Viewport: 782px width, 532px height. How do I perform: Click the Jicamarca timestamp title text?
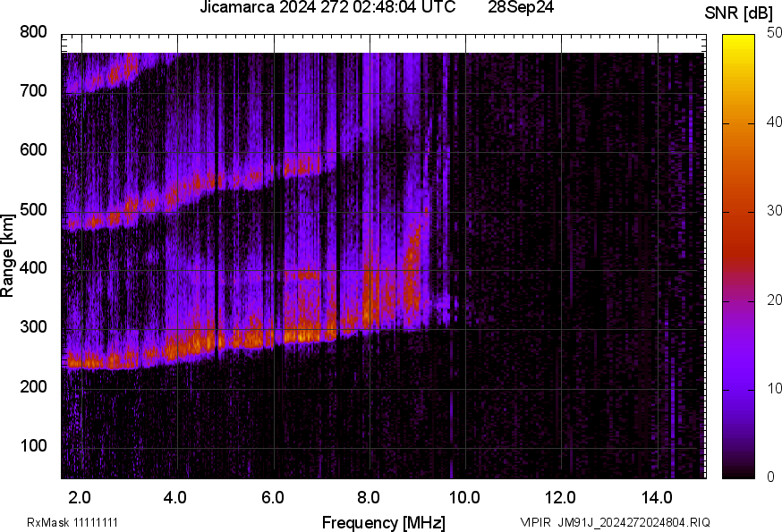tap(327, 9)
